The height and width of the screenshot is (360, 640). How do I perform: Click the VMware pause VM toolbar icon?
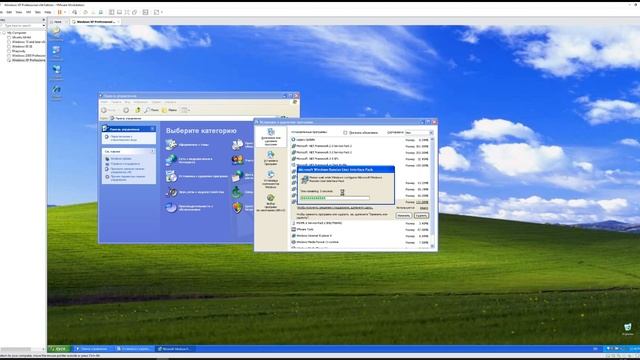[x=60, y=12]
